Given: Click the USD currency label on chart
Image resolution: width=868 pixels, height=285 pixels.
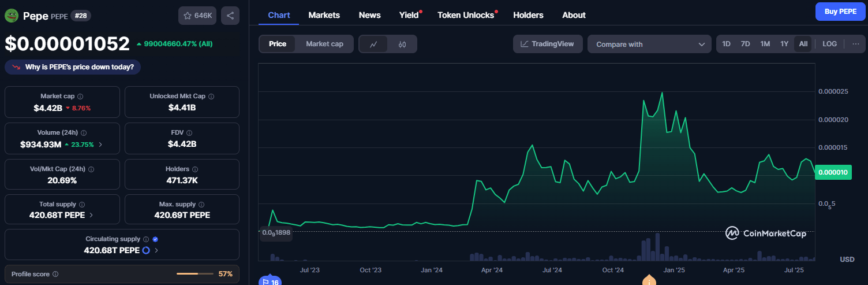Looking at the screenshot, I should pos(847,260).
